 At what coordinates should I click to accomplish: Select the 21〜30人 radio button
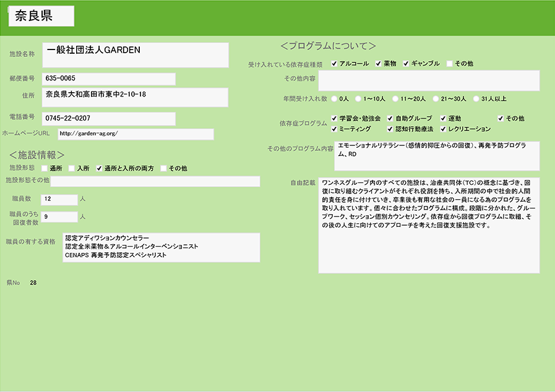[436, 98]
